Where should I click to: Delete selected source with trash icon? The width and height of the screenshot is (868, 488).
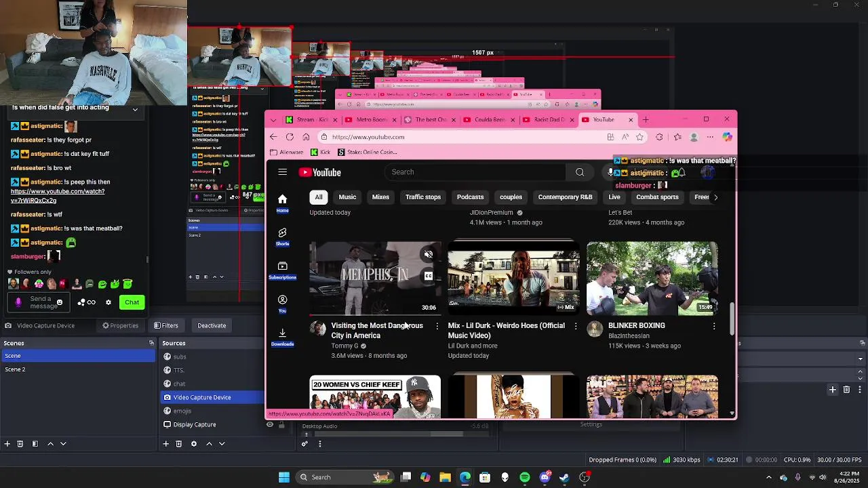pos(179,444)
